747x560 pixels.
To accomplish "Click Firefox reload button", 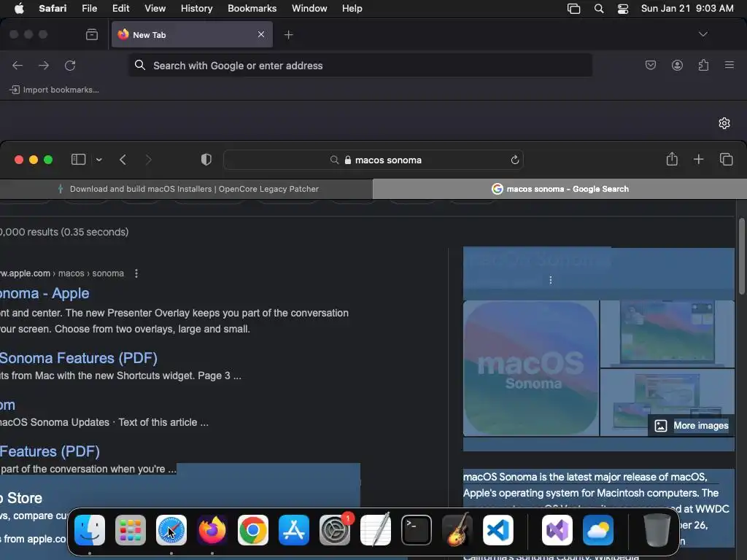I will (70, 65).
